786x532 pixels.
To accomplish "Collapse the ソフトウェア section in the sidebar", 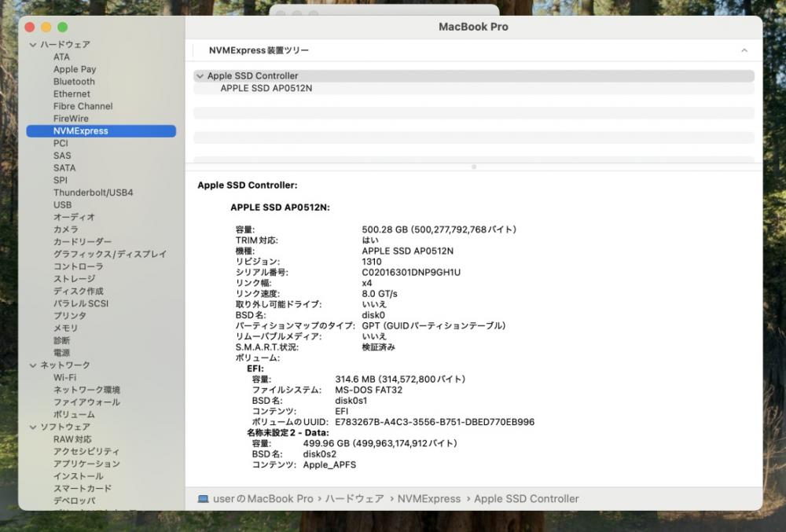I will coord(33,427).
